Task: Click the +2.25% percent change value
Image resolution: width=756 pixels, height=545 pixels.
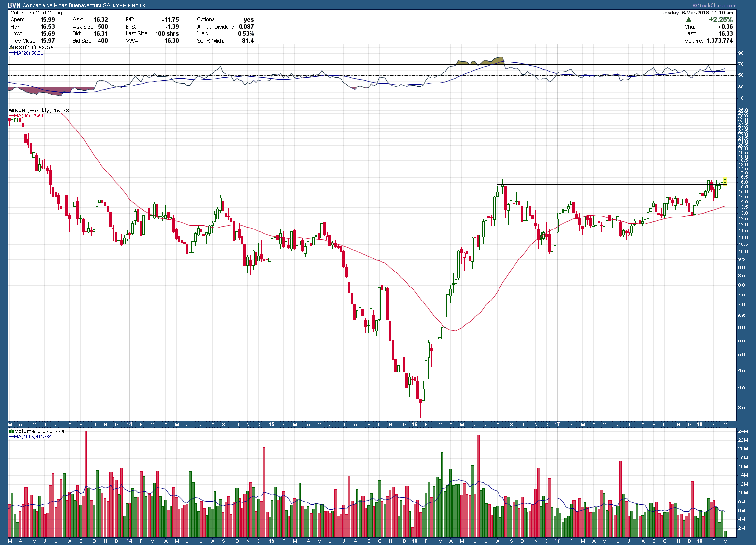Action: click(x=721, y=20)
